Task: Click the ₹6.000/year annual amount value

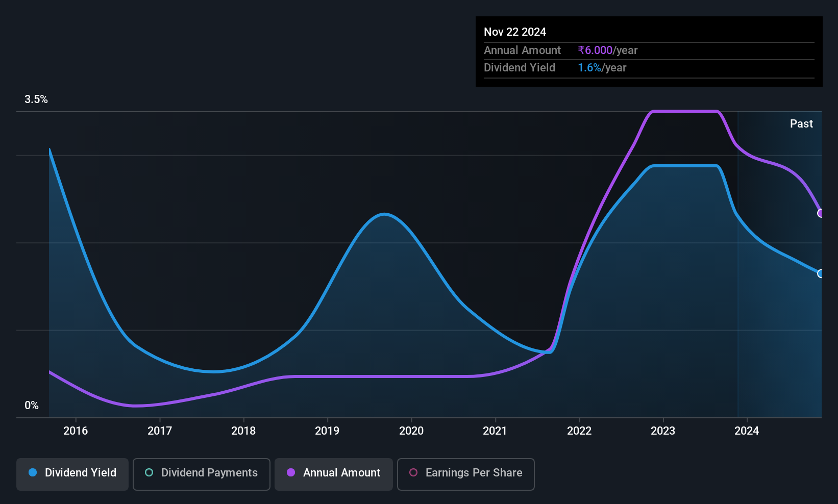Action: [x=607, y=50]
